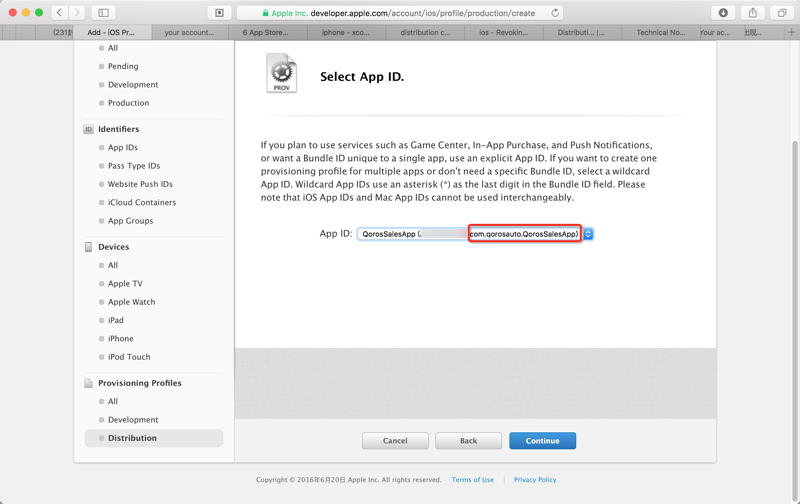Select All under Devices
This screenshot has width=800, height=504.
113,265
